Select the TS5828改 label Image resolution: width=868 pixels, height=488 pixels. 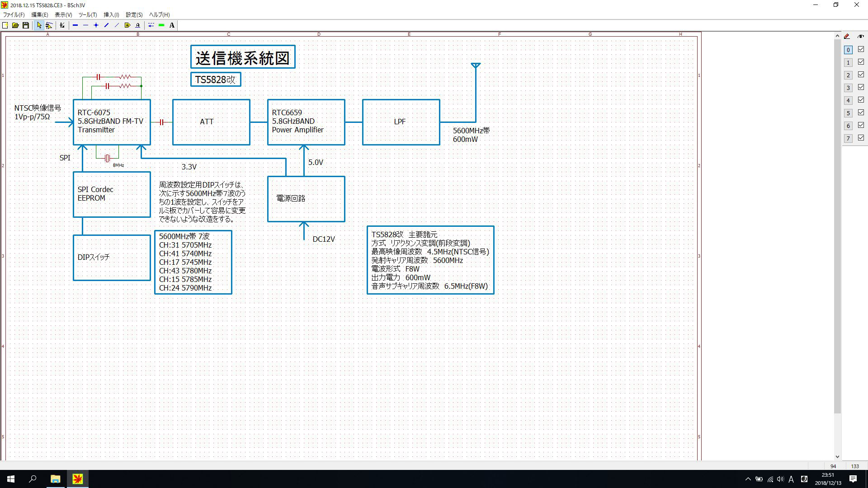click(215, 80)
